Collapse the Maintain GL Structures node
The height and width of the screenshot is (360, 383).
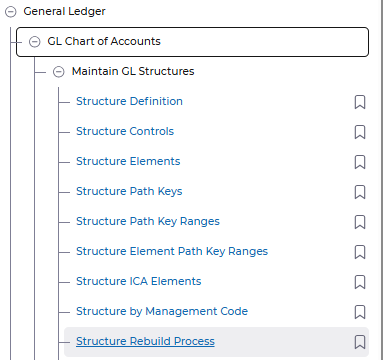(58, 72)
